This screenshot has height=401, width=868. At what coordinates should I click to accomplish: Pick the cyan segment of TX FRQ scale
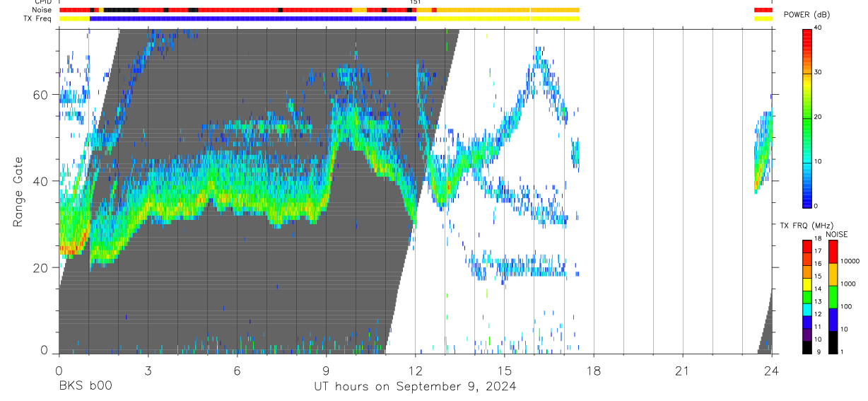point(807,310)
